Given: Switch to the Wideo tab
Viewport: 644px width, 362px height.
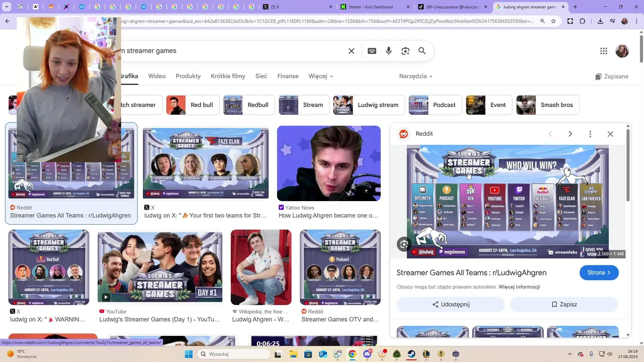Looking at the screenshot, I should [157, 76].
